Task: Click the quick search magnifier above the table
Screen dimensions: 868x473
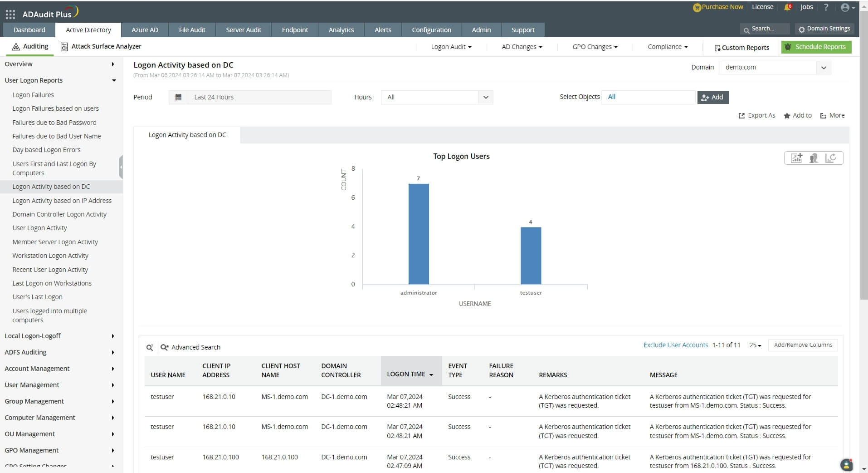Action: 150,347
